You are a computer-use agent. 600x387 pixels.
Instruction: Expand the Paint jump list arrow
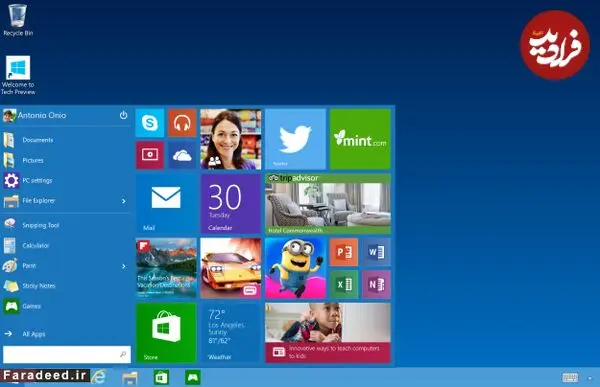pos(124,266)
